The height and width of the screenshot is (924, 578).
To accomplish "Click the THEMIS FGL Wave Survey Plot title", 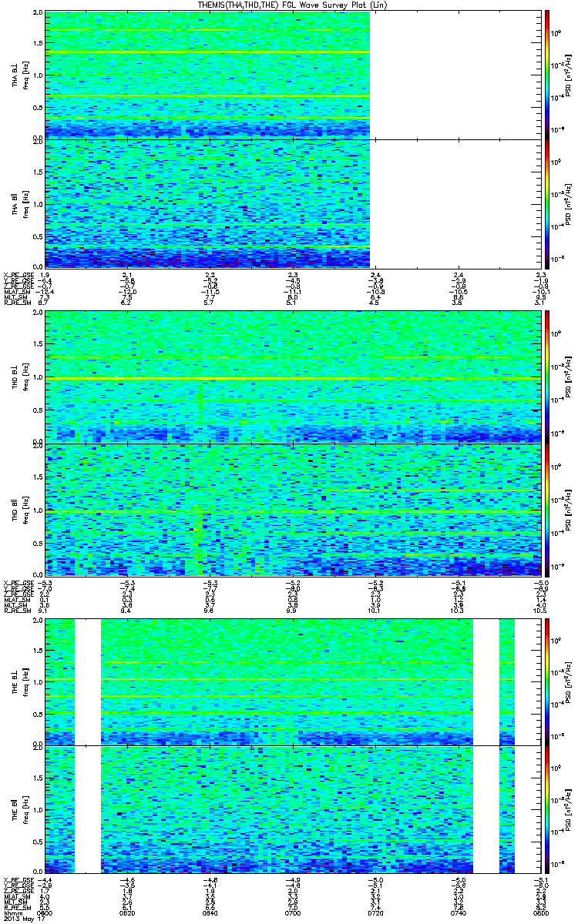I will click(289, 5).
